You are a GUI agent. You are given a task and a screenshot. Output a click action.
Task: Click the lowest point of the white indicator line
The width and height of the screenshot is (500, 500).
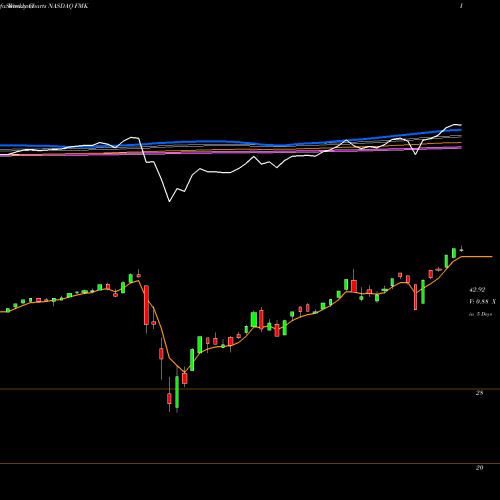point(169,201)
